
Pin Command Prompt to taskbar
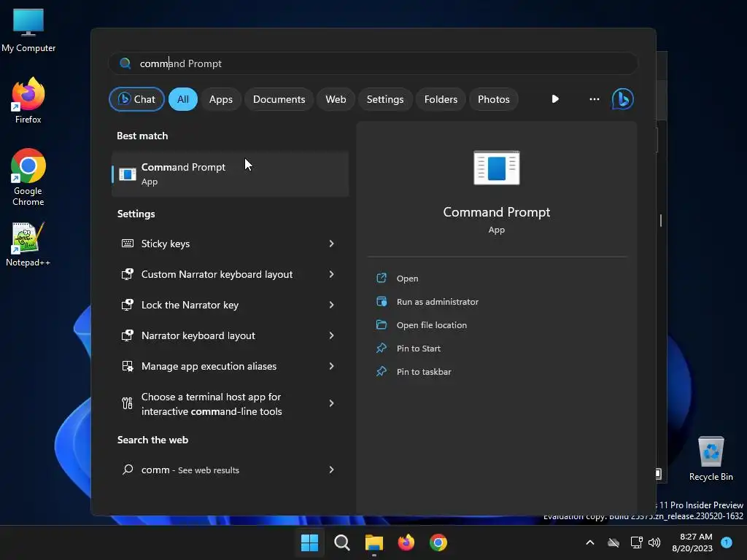coord(423,372)
